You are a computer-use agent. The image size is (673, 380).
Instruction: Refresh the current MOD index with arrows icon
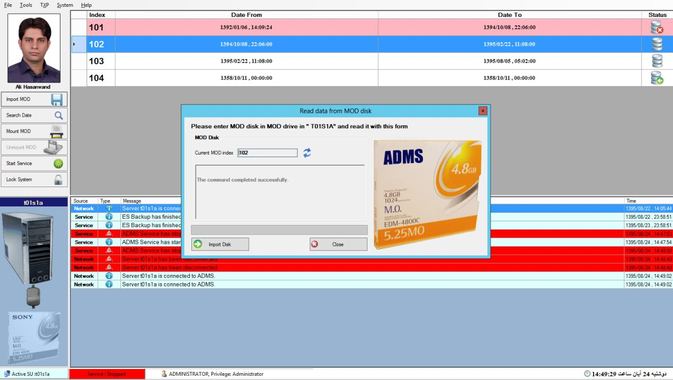[306, 152]
